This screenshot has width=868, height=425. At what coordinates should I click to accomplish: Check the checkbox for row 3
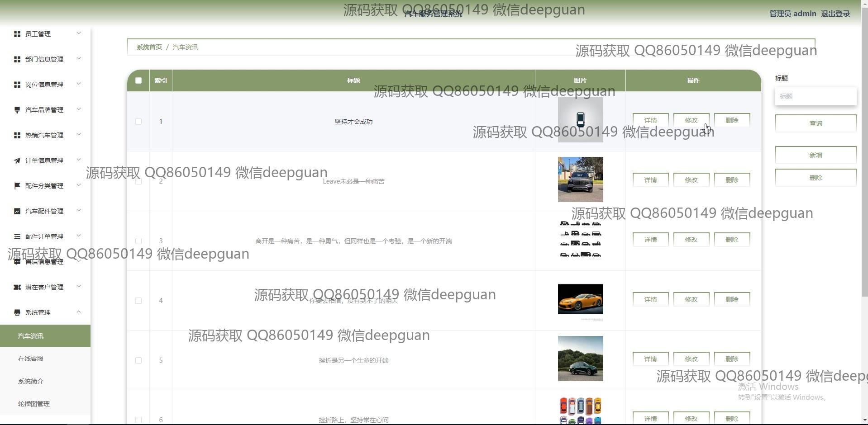138,241
